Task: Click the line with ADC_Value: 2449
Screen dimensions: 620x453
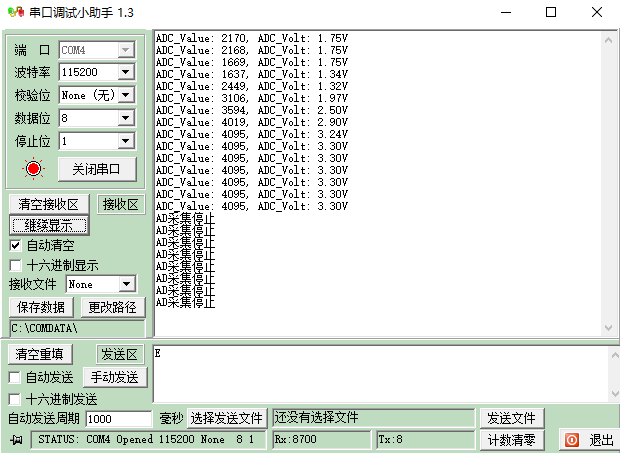Action: point(251,86)
